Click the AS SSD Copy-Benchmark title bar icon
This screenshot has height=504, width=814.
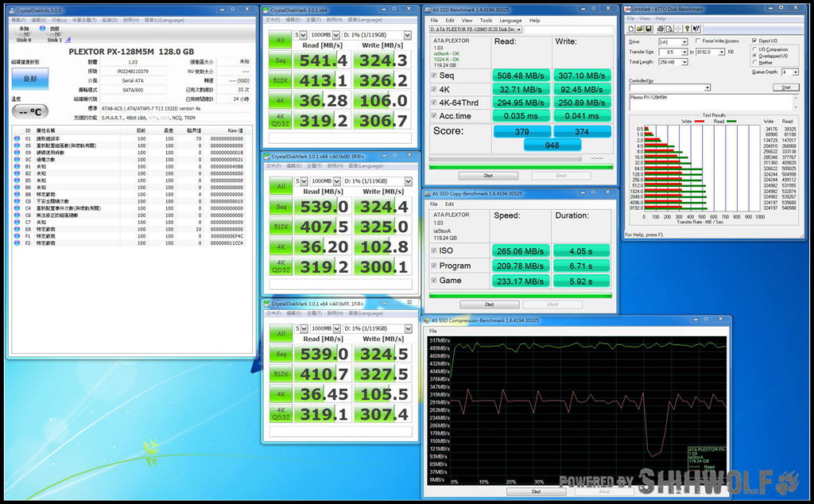coord(428,194)
